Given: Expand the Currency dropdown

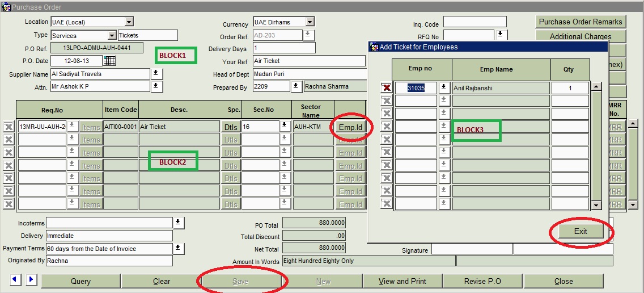Looking at the screenshot, I should tap(310, 22).
